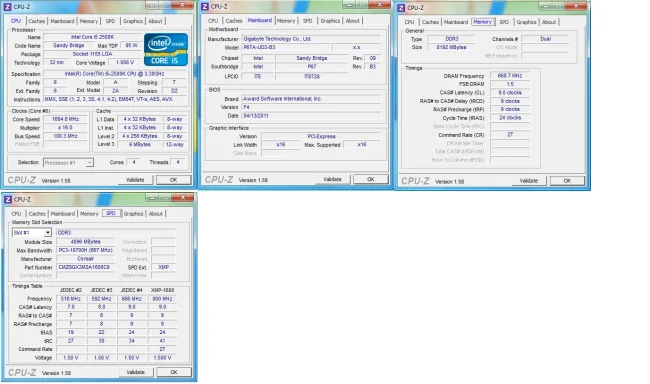The height and width of the screenshot is (384, 650).
Task: Show About tab in the Memory window
Action: tap(549, 22)
